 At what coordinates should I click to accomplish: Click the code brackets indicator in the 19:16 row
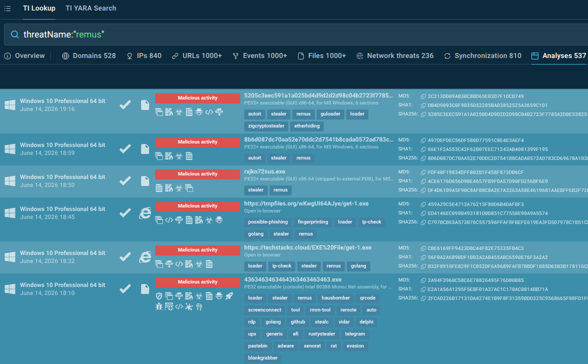209,111
